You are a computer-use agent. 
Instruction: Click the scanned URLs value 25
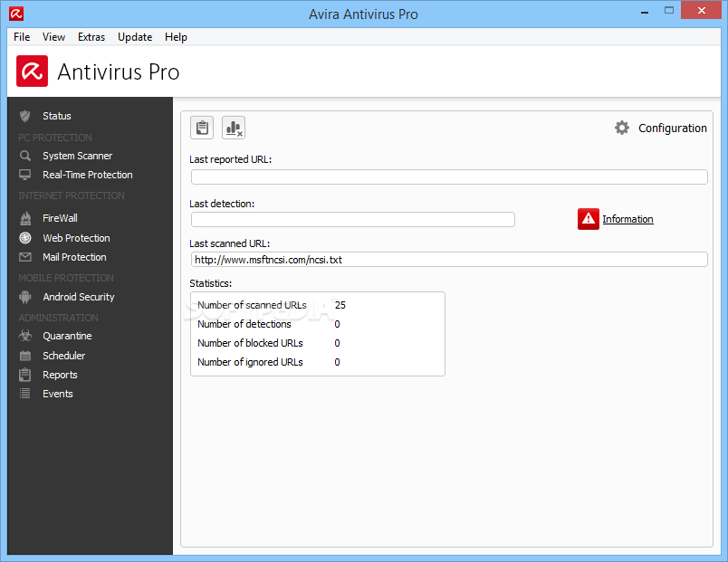point(340,305)
